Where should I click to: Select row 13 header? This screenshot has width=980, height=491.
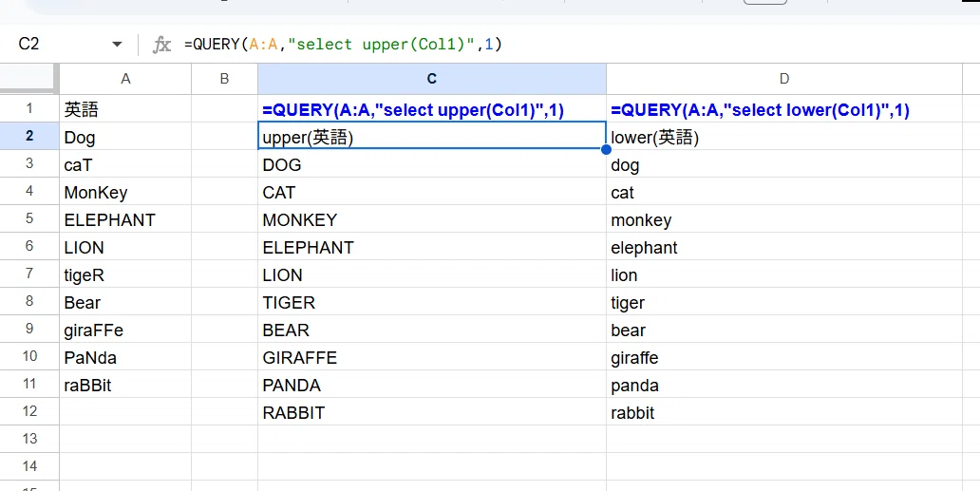click(x=29, y=439)
